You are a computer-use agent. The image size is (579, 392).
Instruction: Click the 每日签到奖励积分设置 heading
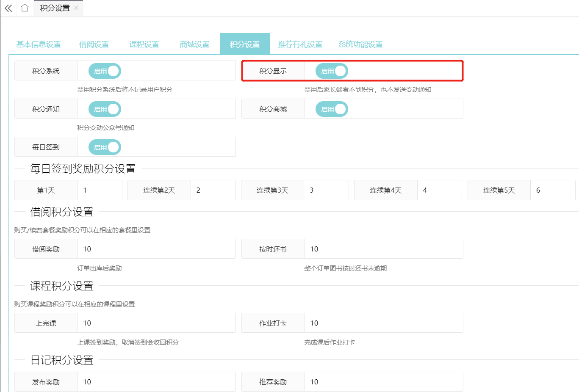[x=83, y=169]
